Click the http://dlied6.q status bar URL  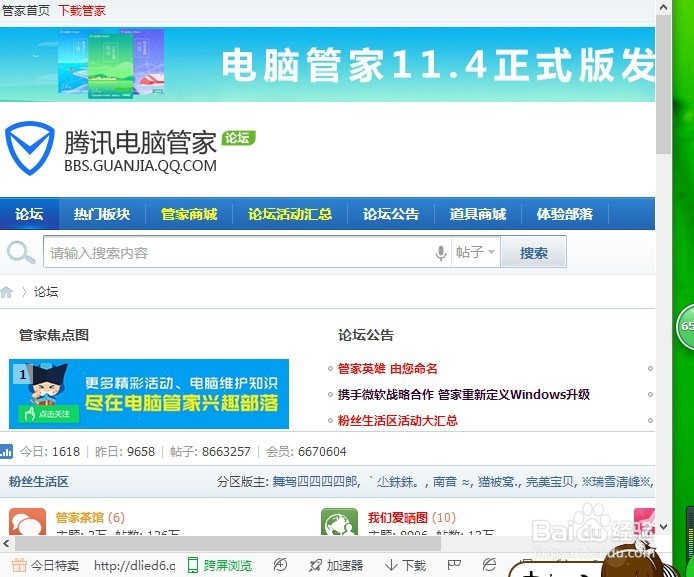pos(135,565)
